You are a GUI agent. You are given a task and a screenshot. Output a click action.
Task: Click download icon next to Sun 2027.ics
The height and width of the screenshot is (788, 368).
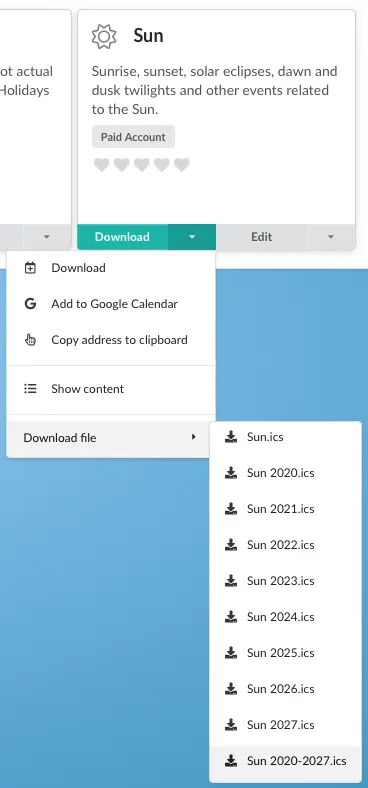click(231, 725)
